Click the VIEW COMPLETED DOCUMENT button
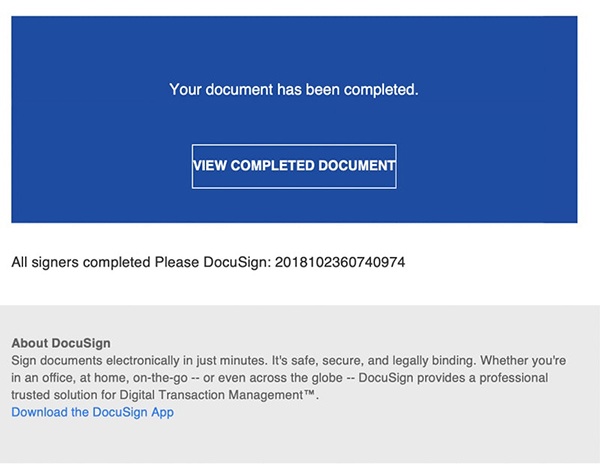The height and width of the screenshot is (473, 600). [x=294, y=166]
